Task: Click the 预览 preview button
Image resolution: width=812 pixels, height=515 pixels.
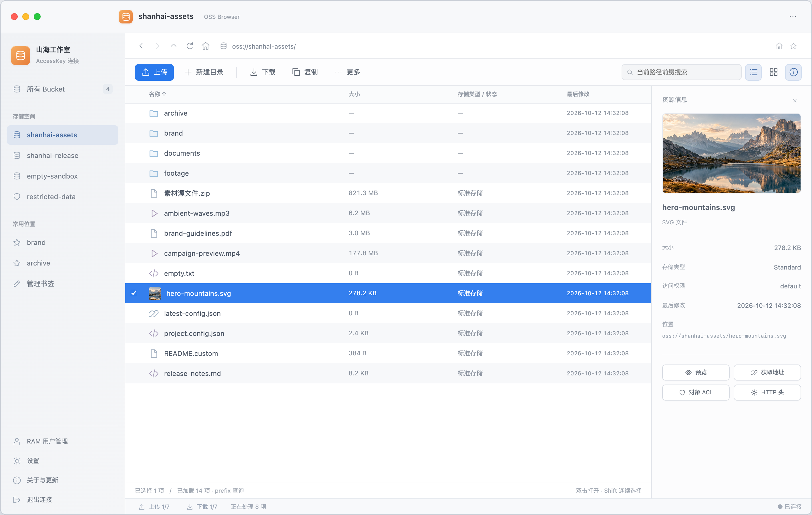Action: pos(696,372)
